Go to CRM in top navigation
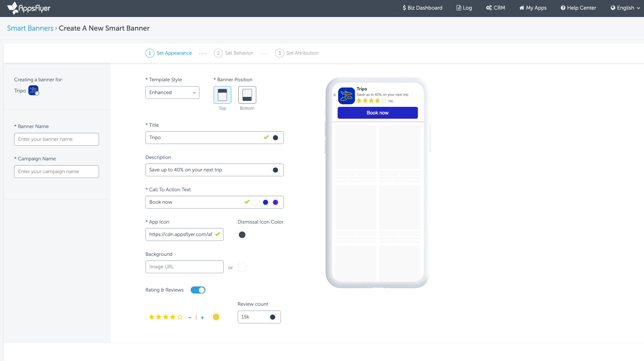This screenshot has width=644, height=361. (496, 8)
